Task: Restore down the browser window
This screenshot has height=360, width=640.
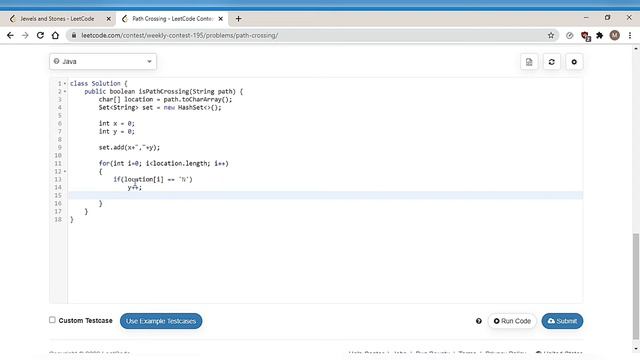Action: click(x=607, y=18)
